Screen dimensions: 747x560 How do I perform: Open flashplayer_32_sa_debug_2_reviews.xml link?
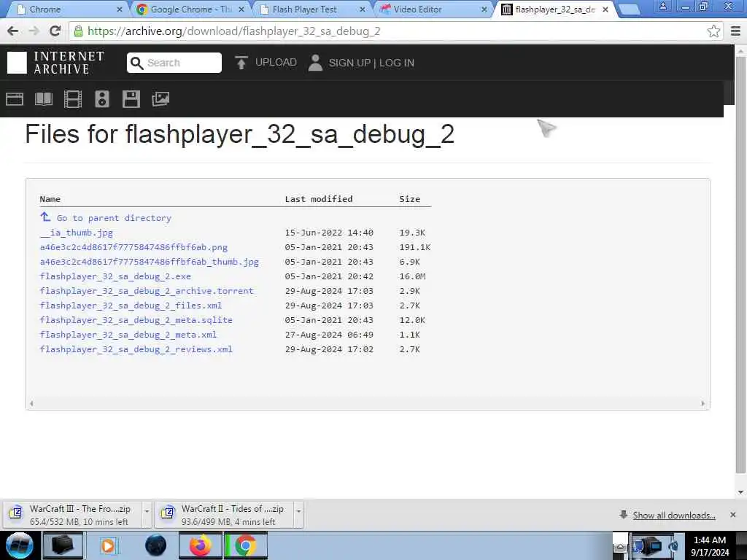(136, 349)
